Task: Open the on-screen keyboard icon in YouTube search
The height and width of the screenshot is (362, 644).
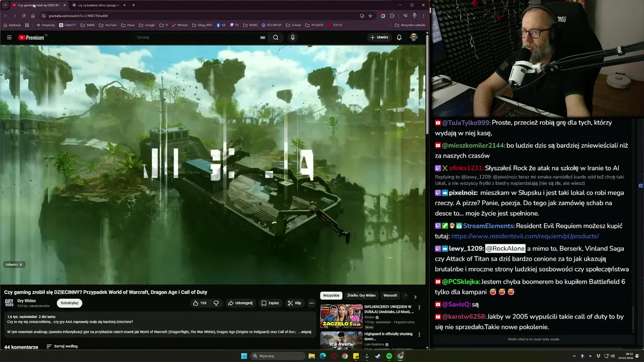Action: coord(263,37)
